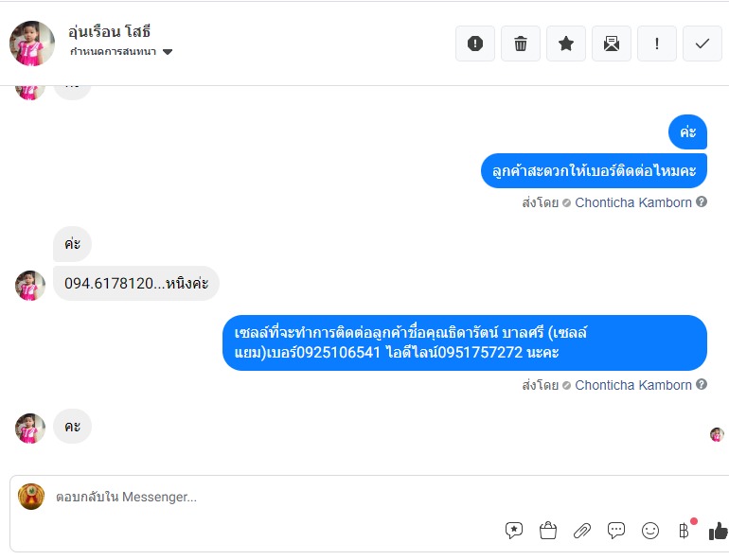Viewport: 729px width, 560px height.
Task: Open the shopping bag products icon
Action: coord(547,531)
